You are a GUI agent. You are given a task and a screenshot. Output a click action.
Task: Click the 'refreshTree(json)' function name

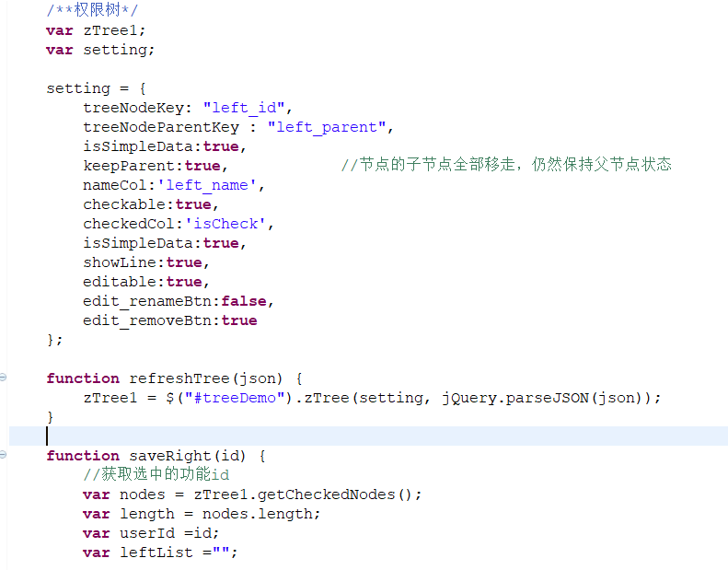[x=205, y=378]
